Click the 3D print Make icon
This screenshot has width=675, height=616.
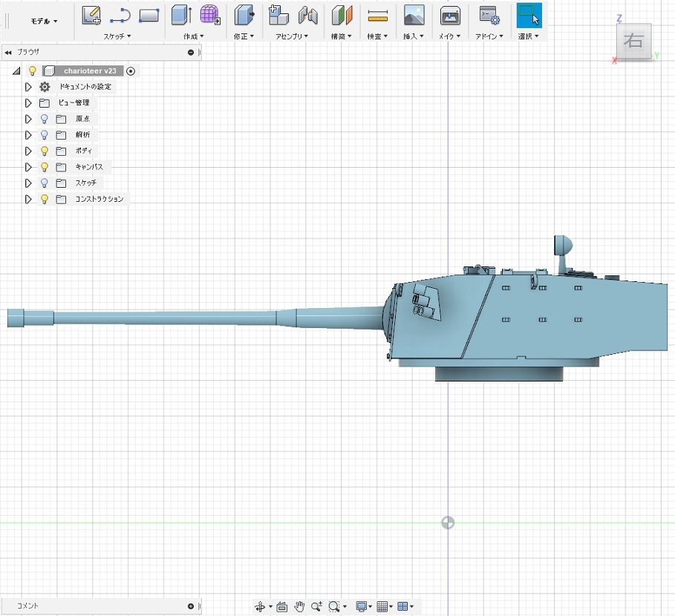(449, 15)
